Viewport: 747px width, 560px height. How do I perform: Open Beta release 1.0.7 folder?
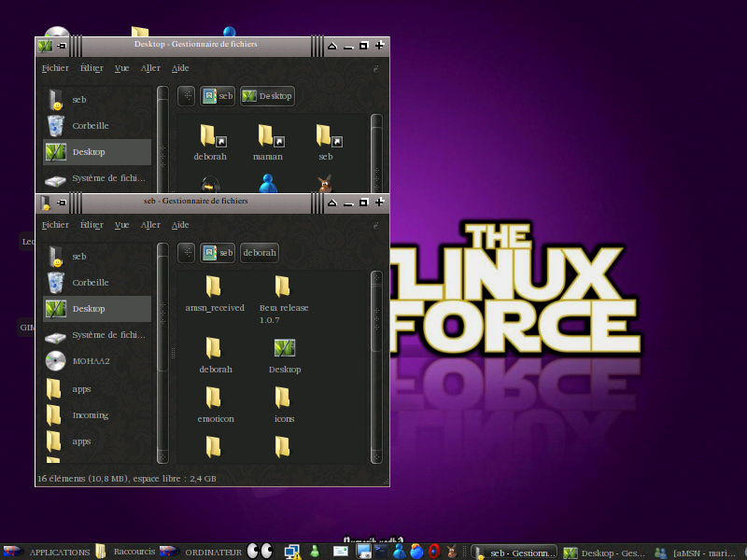coord(284,300)
